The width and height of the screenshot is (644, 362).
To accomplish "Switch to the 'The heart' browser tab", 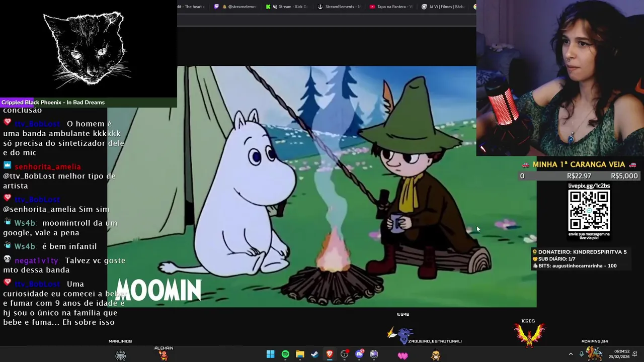I will 192,7.
